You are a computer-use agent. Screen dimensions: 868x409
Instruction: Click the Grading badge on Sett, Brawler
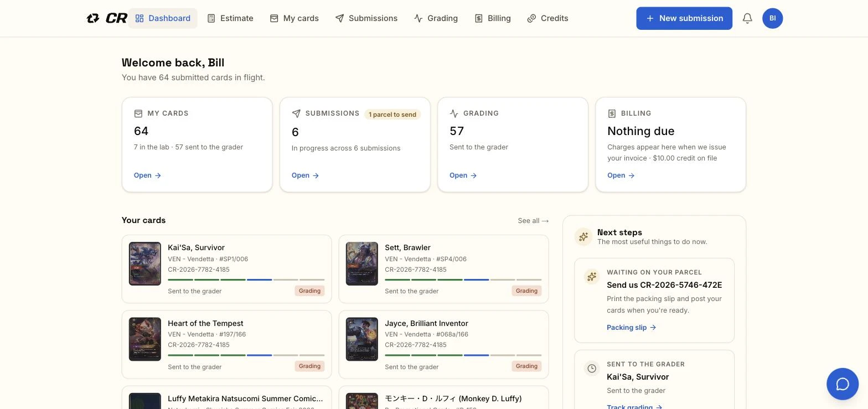point(526,291)
